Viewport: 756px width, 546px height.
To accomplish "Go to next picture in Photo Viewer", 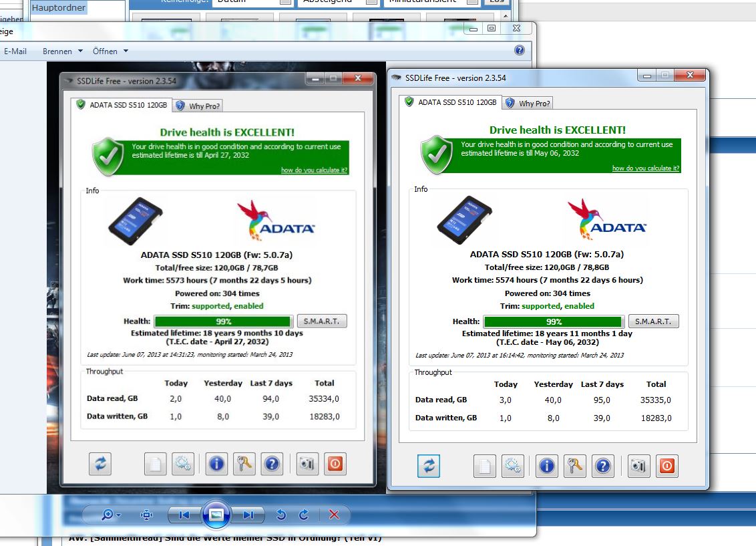I will pos(248,515).
